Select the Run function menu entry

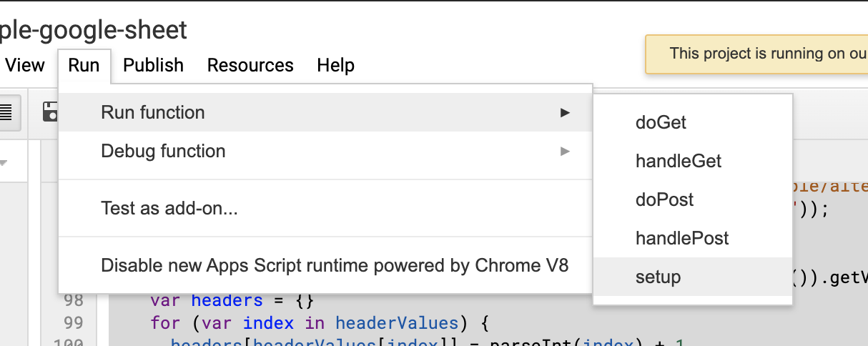pos(325,112)
